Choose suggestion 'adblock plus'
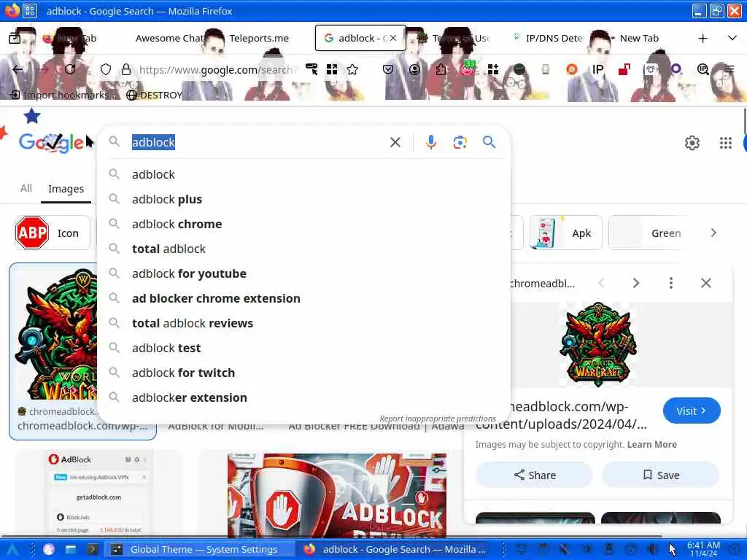Viewport: 747px width, 560px height. tap(304, 199)
